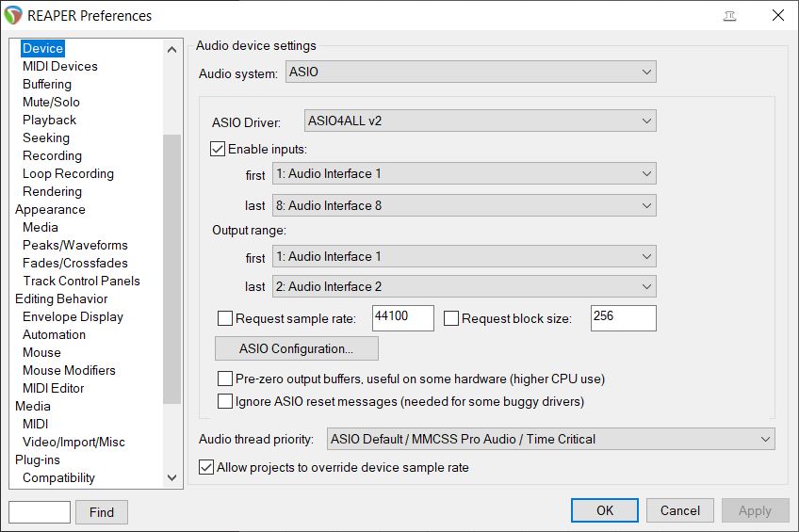This screenshot has width=799, height=532.
Task: Open the Audio system dropdown
Action: 471,72
